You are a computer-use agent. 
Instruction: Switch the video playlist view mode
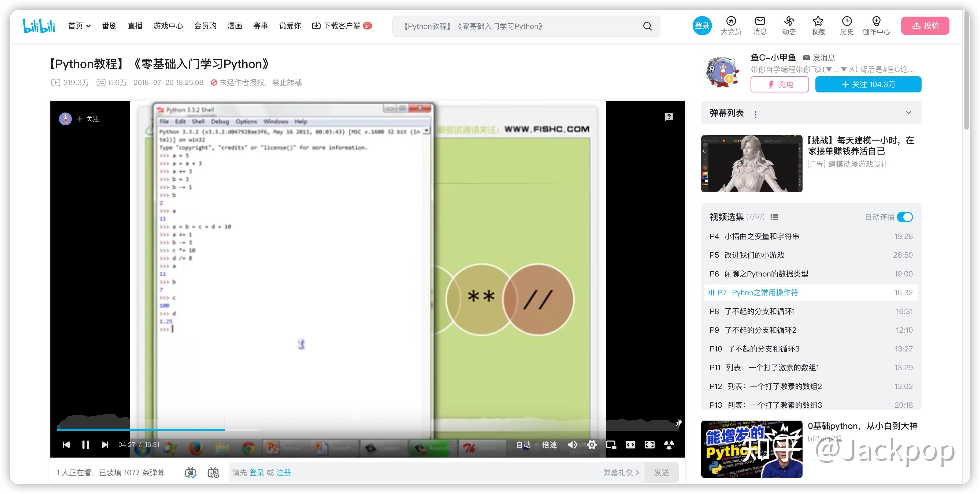[x=774, y=217]
